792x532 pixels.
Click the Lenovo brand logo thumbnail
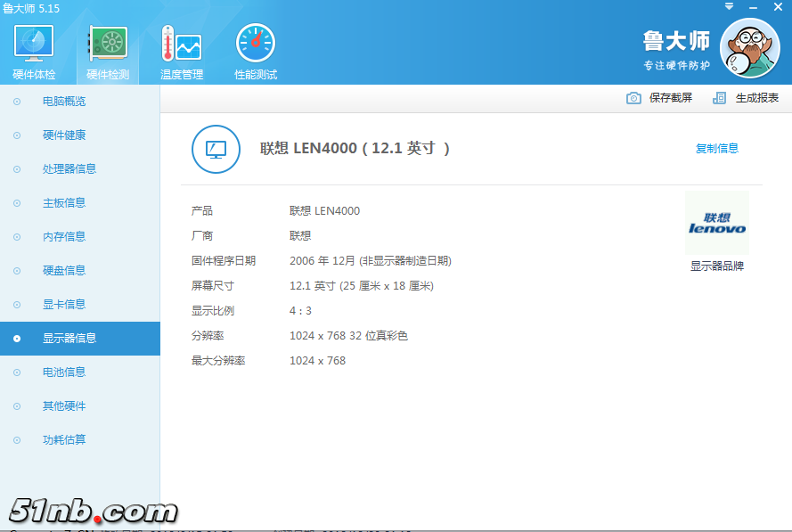tap(716, 223)
